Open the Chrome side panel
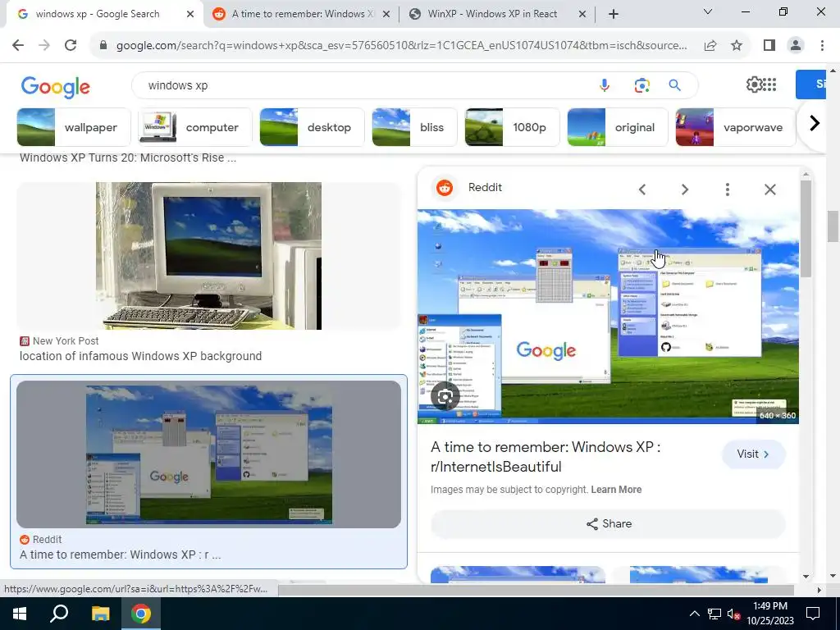The image size is (840, 630). pos(769,46)
